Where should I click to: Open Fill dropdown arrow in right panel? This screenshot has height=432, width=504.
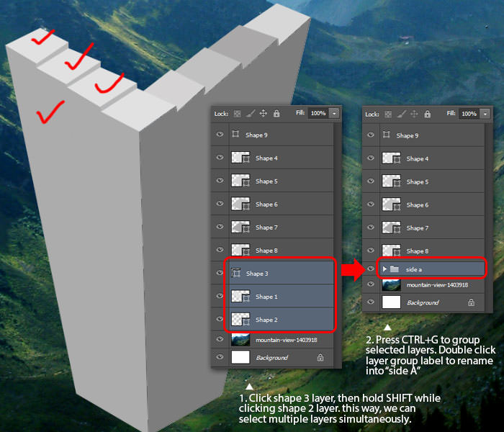485,114
